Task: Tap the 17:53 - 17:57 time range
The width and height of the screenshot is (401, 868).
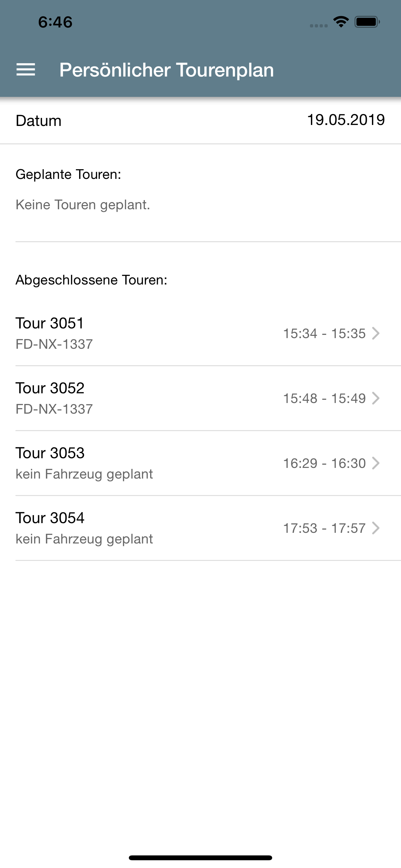Action: (x=324, y=528)
